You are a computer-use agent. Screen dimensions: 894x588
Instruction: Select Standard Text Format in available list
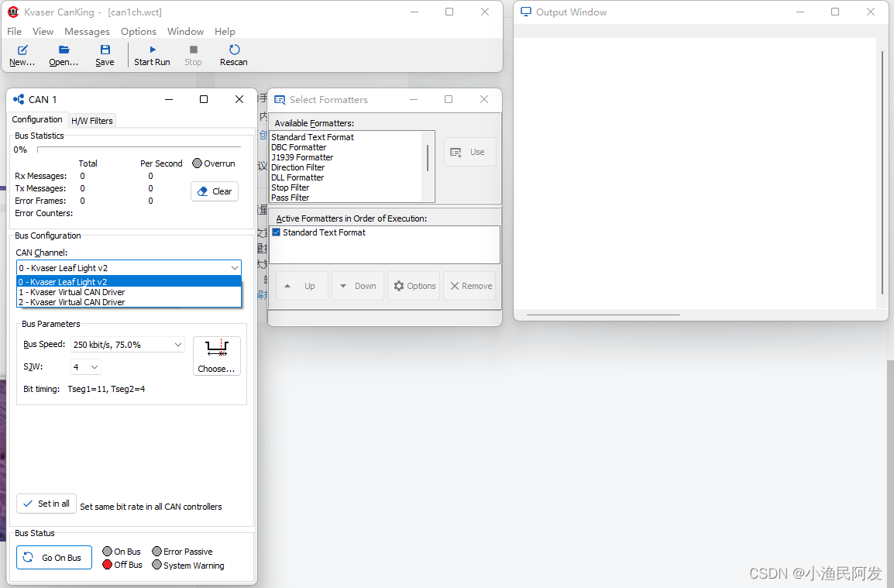click(312, 137)
